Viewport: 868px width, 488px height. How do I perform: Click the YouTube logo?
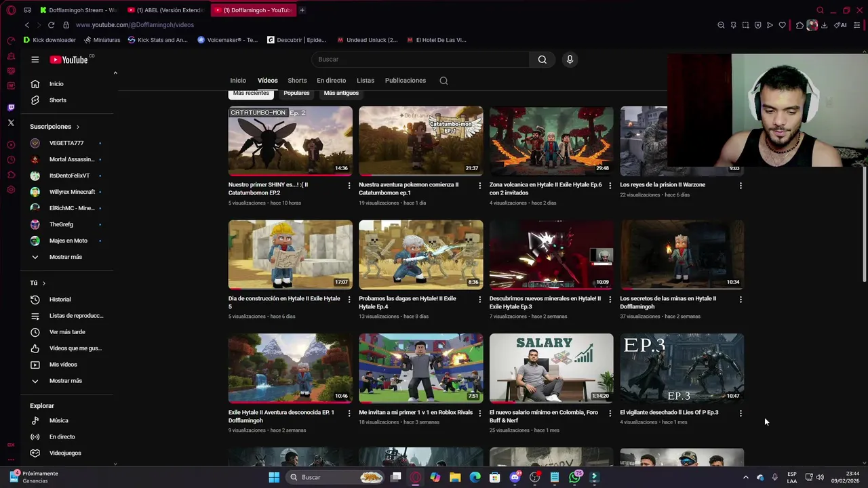[69, 60]
